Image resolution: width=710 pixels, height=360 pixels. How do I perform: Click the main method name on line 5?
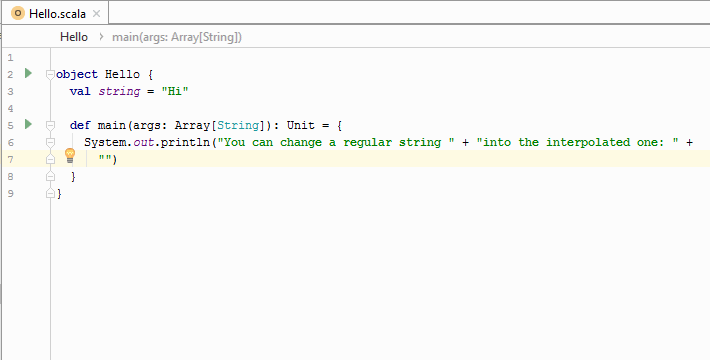pos(112,125)
